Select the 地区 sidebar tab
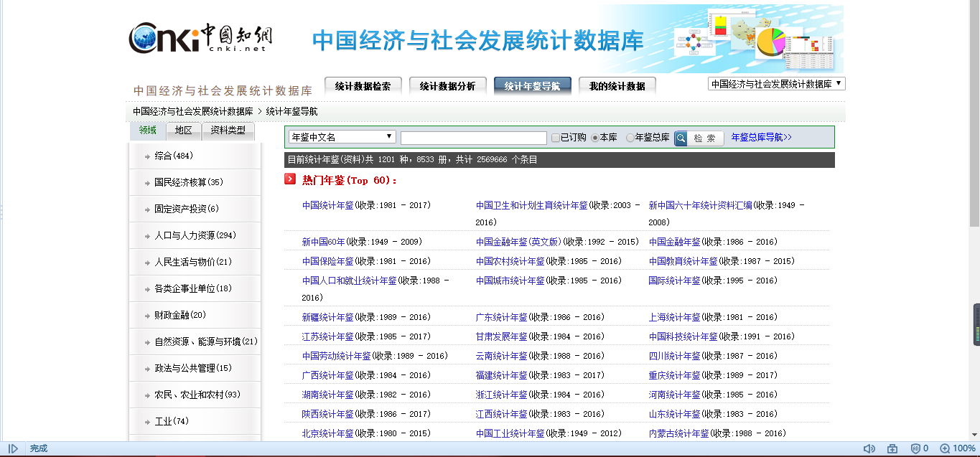 coord(184,131)
